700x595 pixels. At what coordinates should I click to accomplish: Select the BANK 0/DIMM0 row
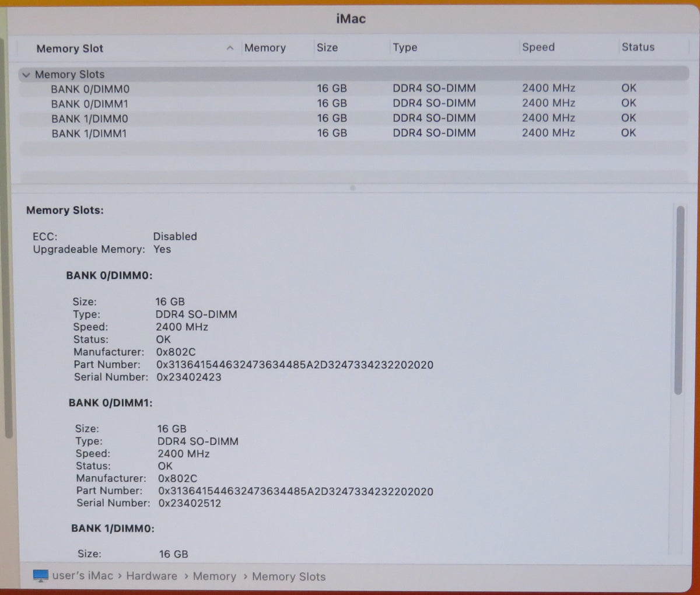(x=353, y=89)
